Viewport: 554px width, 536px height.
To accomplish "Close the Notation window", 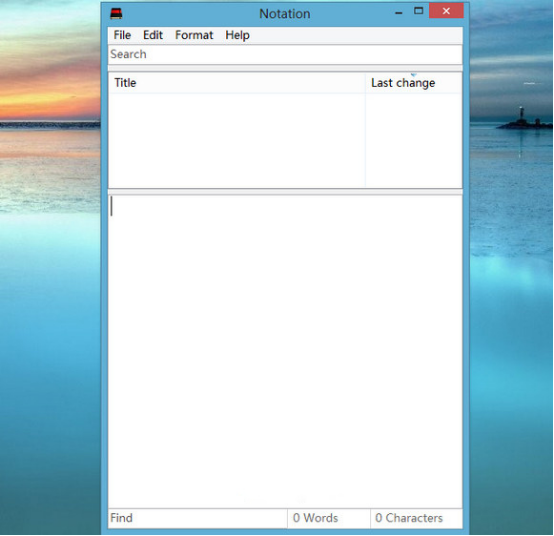I will point(446,11).
